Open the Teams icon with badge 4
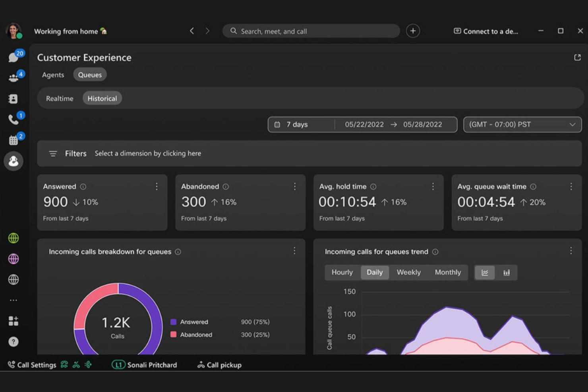Image resolution: width=588 pixels, height=392 pixels. (x=14, y=78)
